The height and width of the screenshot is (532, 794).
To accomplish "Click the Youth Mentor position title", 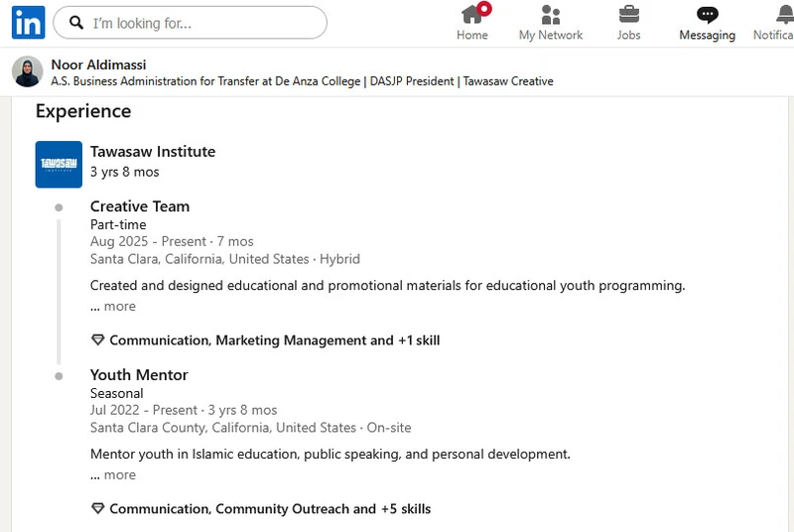I will click(139, 375).
